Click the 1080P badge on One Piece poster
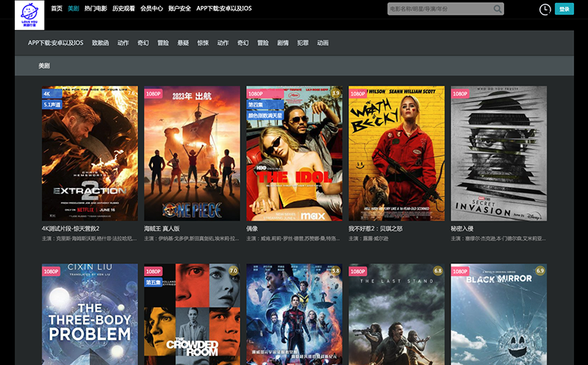The image size is (588, 365). [x=154, y=93]
